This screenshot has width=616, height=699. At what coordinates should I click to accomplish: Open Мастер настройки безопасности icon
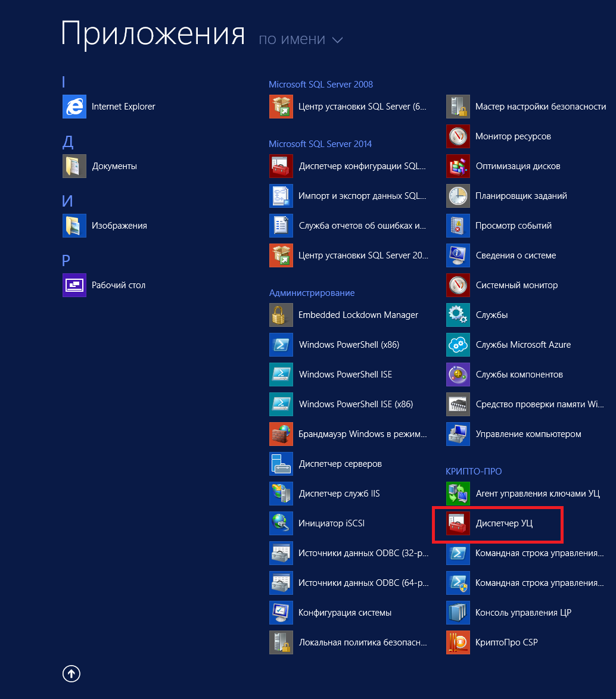coord(458,107)
